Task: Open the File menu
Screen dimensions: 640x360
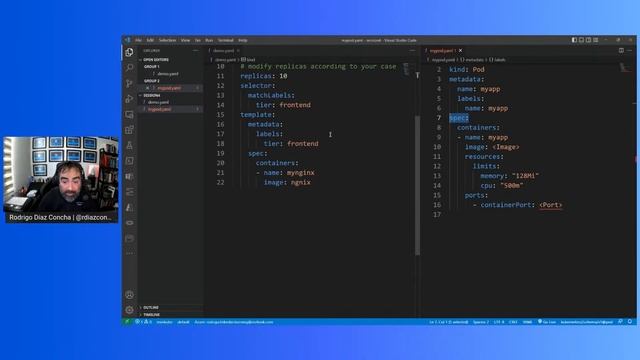Action: coord(138,40)
